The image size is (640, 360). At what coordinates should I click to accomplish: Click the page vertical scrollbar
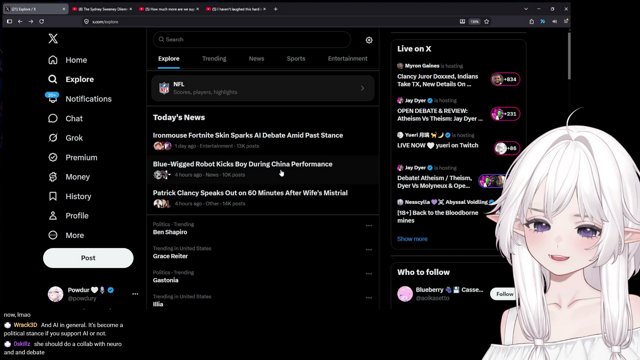[569, 56]
